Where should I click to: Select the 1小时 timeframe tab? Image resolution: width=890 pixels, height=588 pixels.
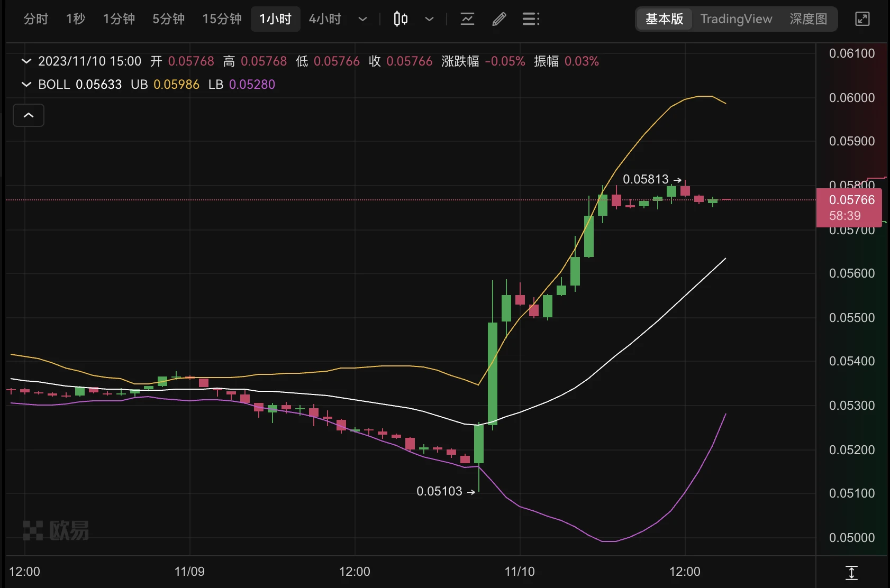pyautogui.click(x=275, y=19)
